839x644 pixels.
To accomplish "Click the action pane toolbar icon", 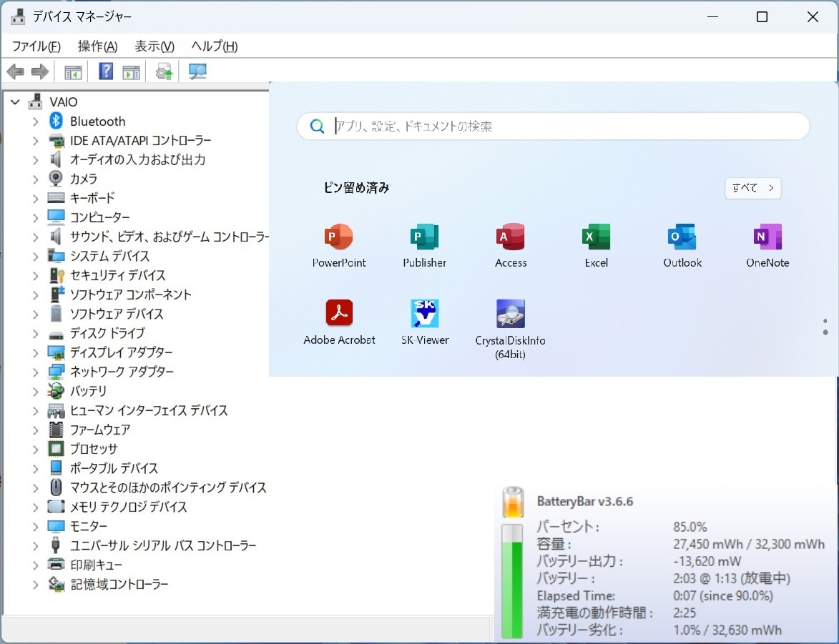I will (x=131, y=71).
